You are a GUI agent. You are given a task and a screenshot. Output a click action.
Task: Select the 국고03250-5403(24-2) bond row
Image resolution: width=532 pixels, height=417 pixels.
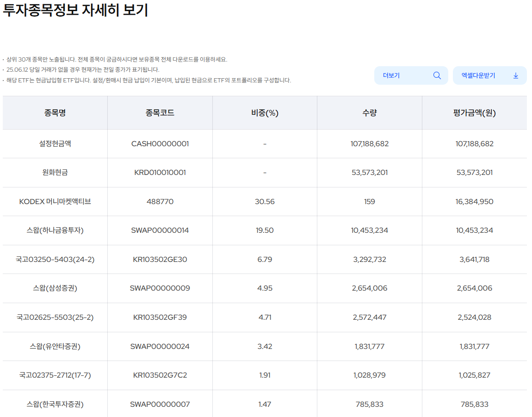point(54,259)
